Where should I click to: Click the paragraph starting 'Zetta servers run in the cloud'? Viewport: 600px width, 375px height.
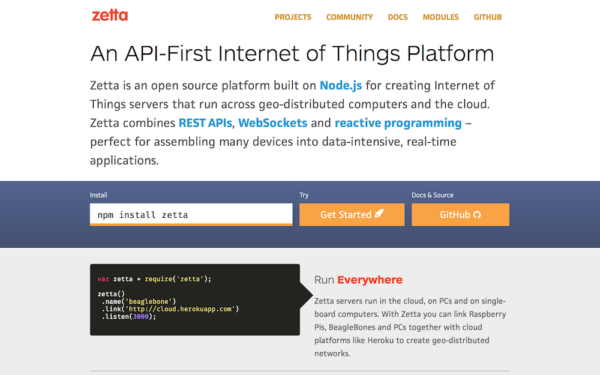point(410,327)
